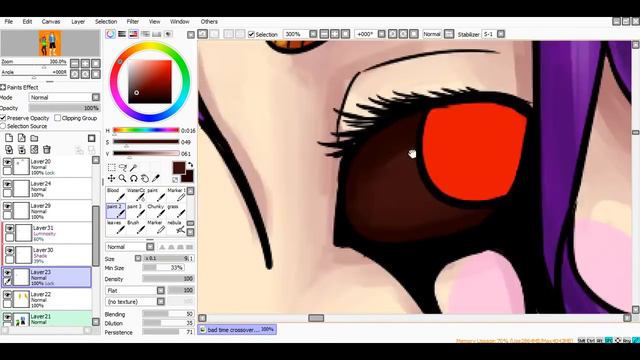The height and width of the screenshot is (360, 640).
Task: Open the 300% zoom dropdown in toolbar
Action: 313,34
